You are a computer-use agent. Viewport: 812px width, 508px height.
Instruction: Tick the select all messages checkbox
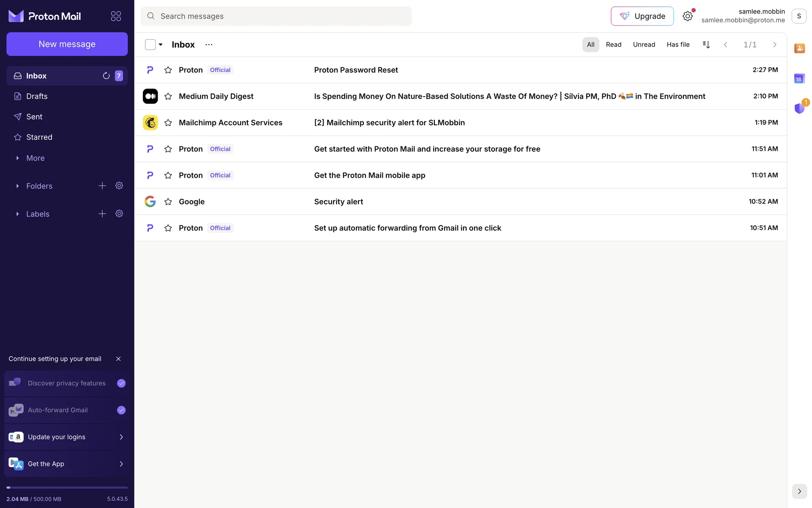pyautogui.click(x=150, y=44)
